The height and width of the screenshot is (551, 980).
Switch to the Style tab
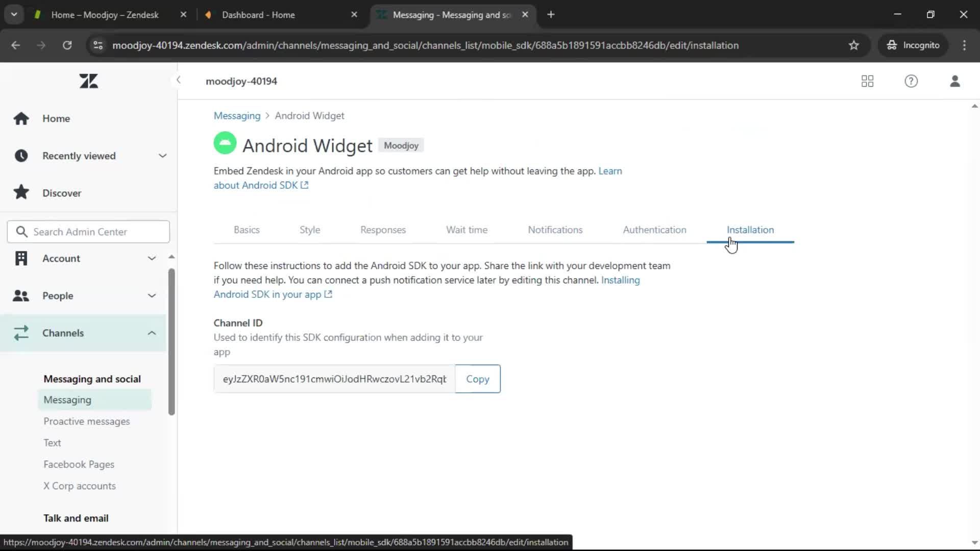[310, 230]
